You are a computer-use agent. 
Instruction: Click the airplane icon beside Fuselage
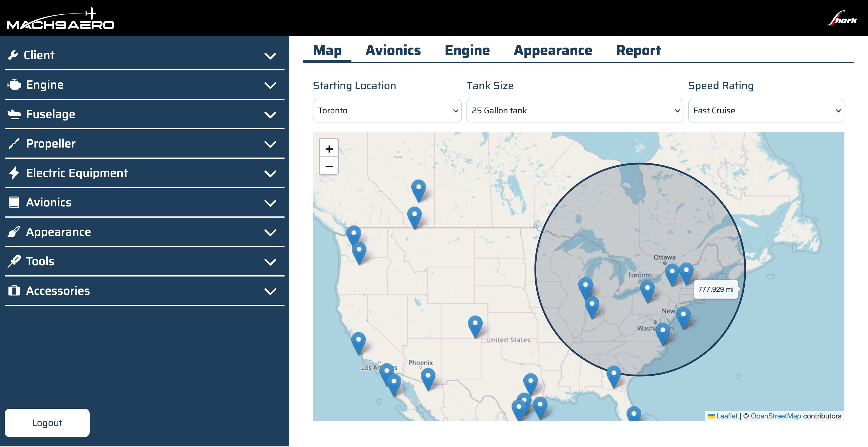pyautogui.click(x=14, y=114)
